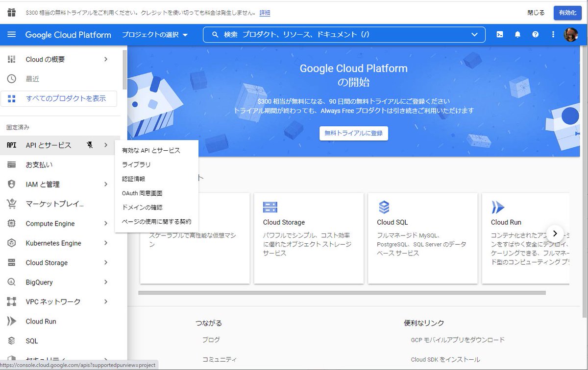Select ページの使用に関する契約 entry
Viewport: 588px width, 370px height.
(x=156, y=222)
